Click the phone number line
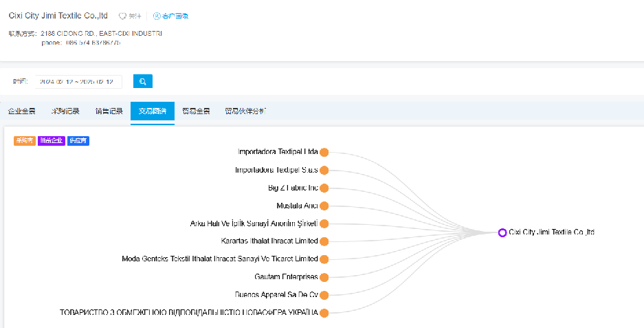Image resolution: width=644 pixels, height=328 pixels. (81, 43)
